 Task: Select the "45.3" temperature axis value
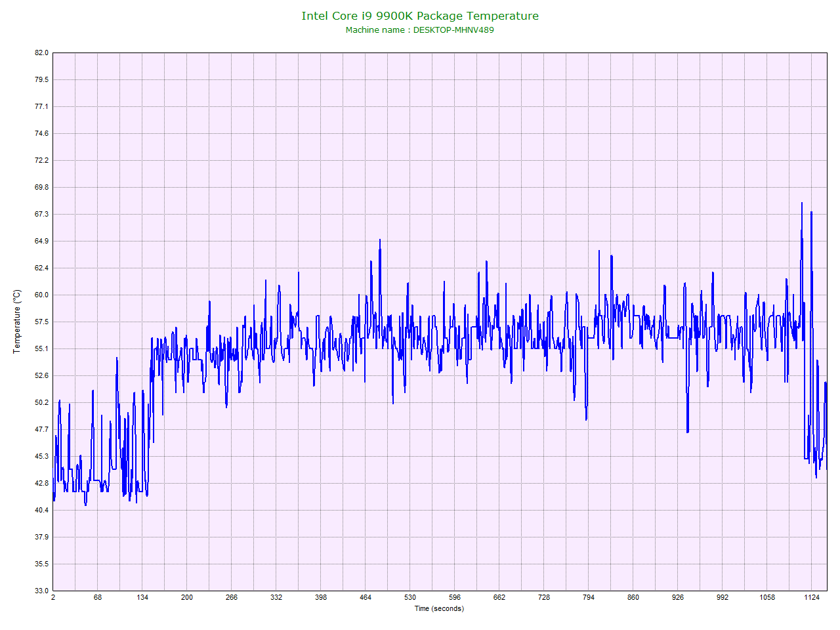(41, 456)
